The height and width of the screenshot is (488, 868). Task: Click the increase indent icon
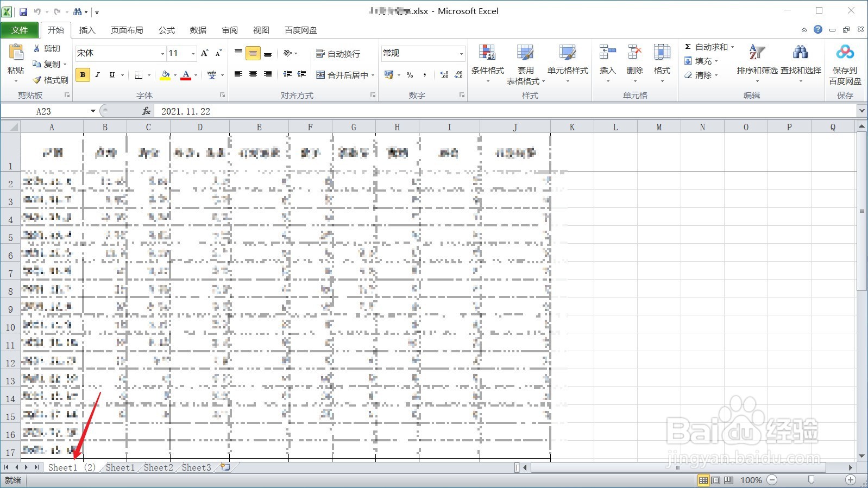302,74
